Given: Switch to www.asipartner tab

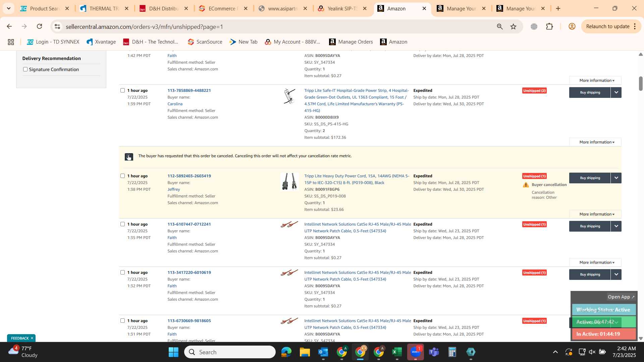Looking at the screenshot, I should click(x=283, y=8).
